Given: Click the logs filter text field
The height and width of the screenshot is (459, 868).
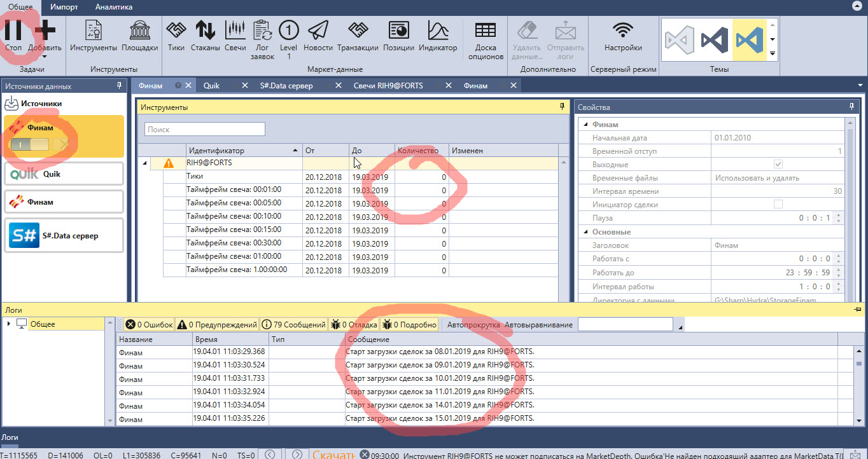Looking at the screenshot, I should click(x=625, y=324).
